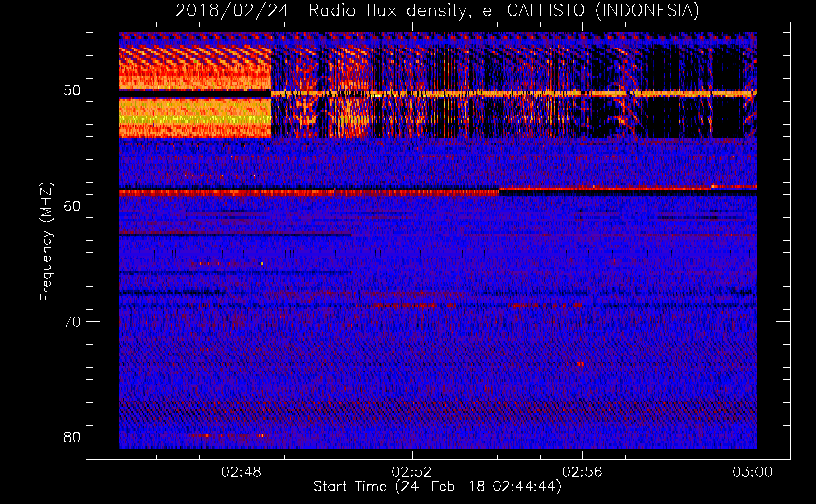This screenshot has width=816, height=504.
Task: Click the 02:48 time tick label
Action: click(x=242, y=472)
